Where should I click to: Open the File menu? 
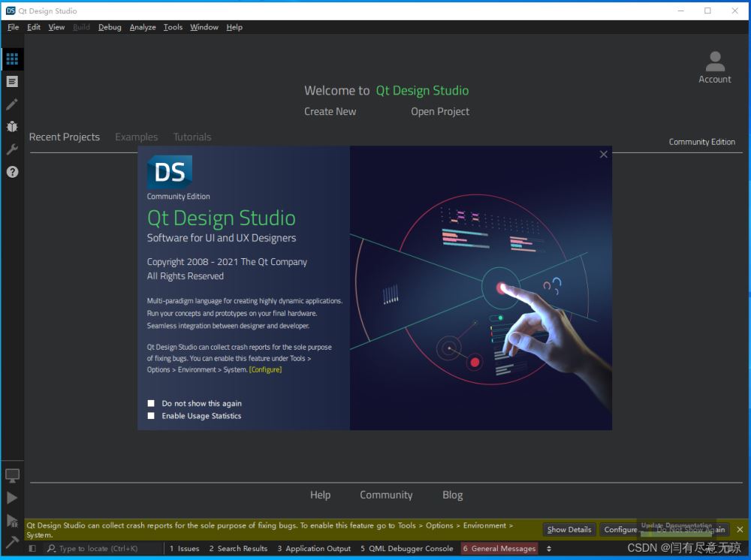click(x=13, y=27)
